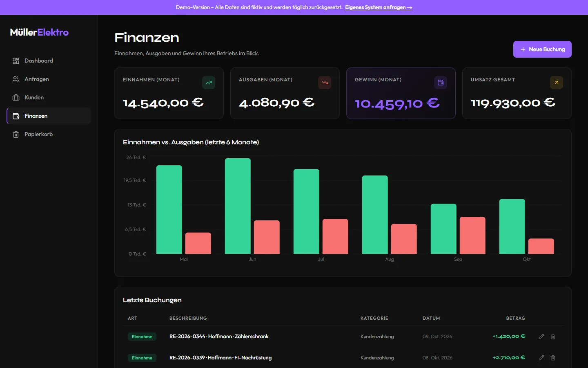The image size is (588, 368).
Task: Click the red Okt expenses bar
Action: point(541,246)
